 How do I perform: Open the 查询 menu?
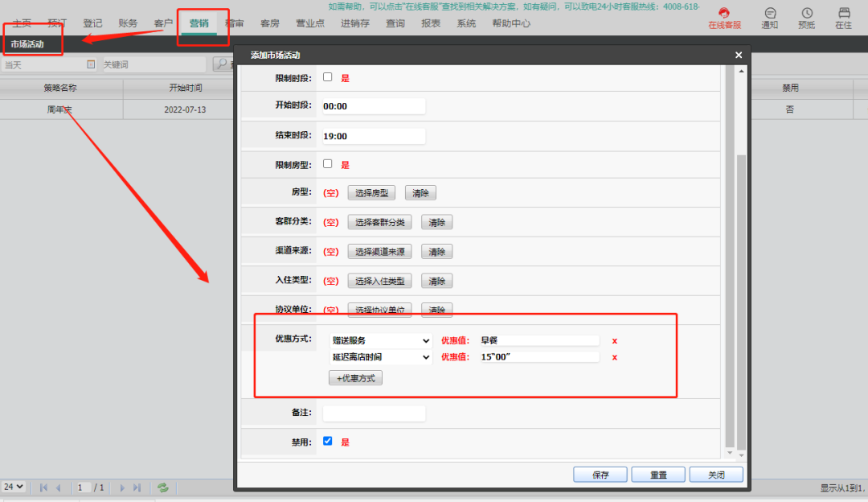point(395,23)
